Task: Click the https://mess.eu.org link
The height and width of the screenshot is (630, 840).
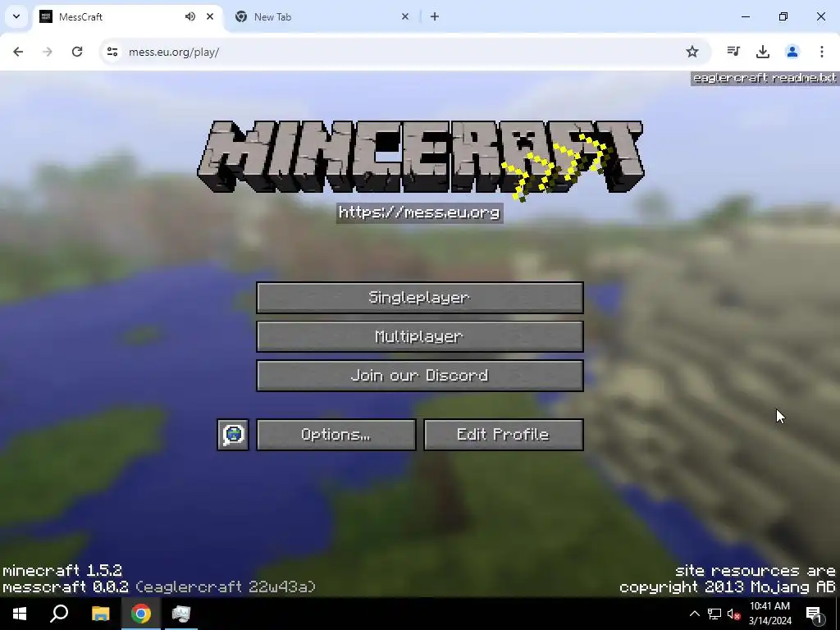Action: [x=419, y=212]
